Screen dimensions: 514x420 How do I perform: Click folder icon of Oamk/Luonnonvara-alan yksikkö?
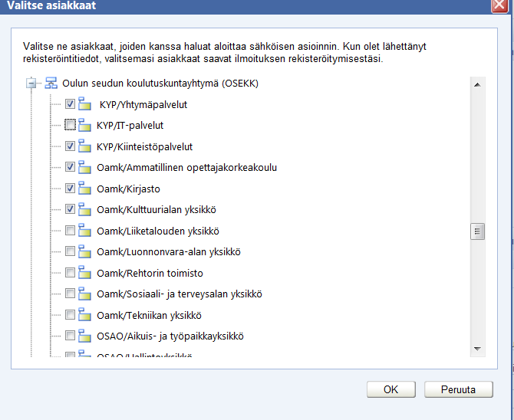(84, 251)
